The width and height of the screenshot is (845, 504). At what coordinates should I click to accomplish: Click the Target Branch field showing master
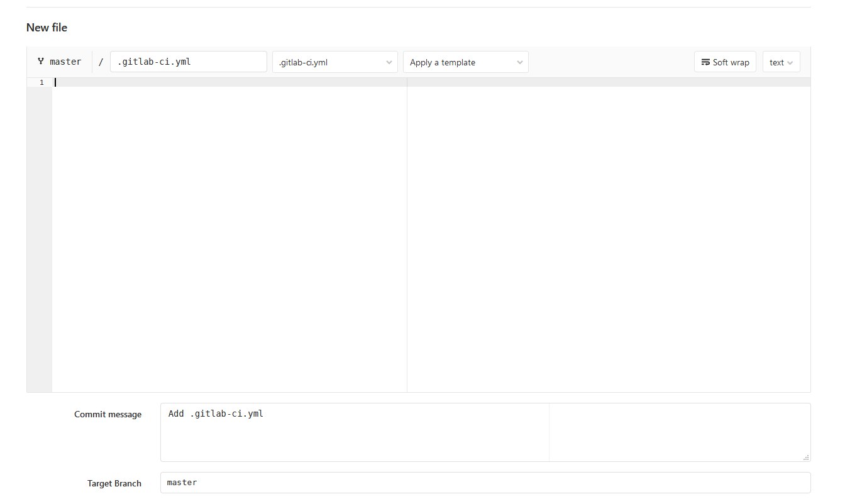[485, 483]
